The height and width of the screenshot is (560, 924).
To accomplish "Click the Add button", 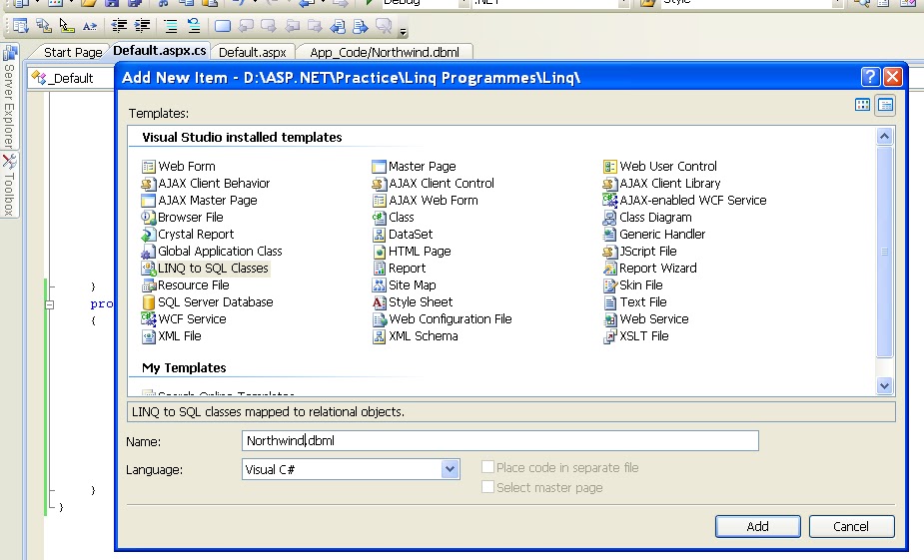I will pyautogui.click(x=758, y=526).
